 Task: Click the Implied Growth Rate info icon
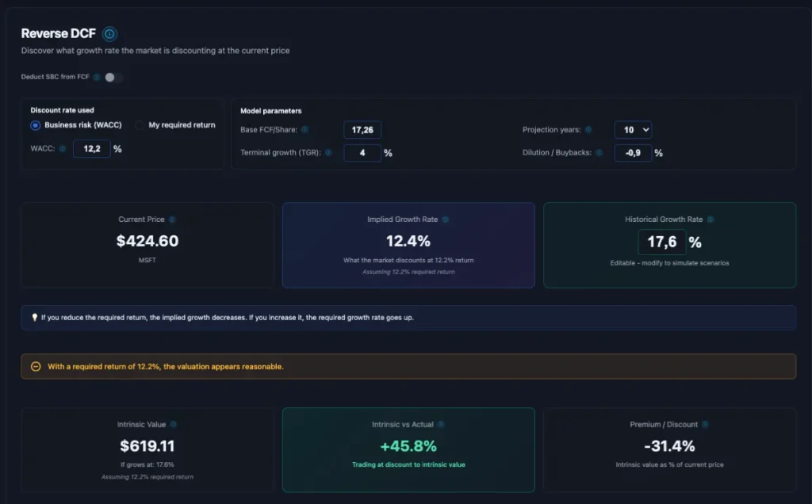point(446,220)
